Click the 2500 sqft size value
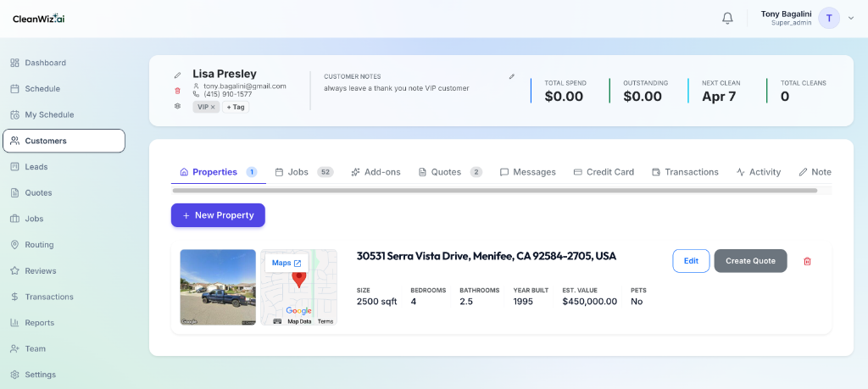Image resolution: width=868 pixels, height=389 pixels. click(x=376, y=302)
